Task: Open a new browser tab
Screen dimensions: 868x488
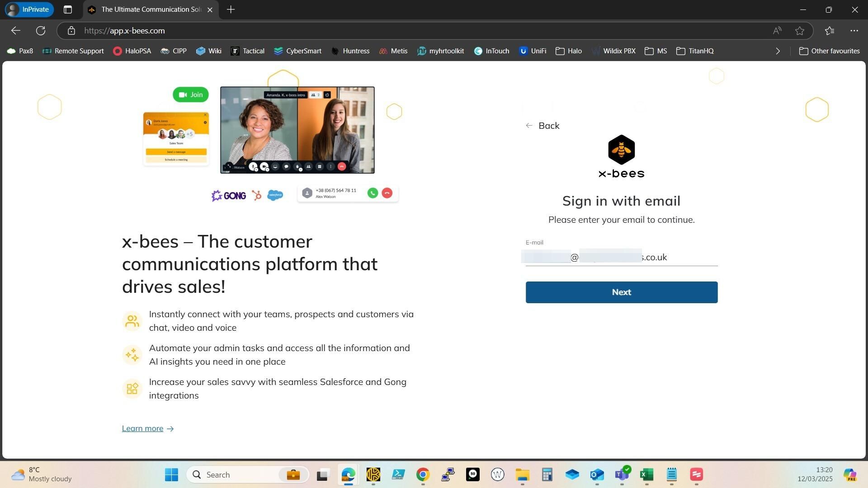Action: pos(231,9)
